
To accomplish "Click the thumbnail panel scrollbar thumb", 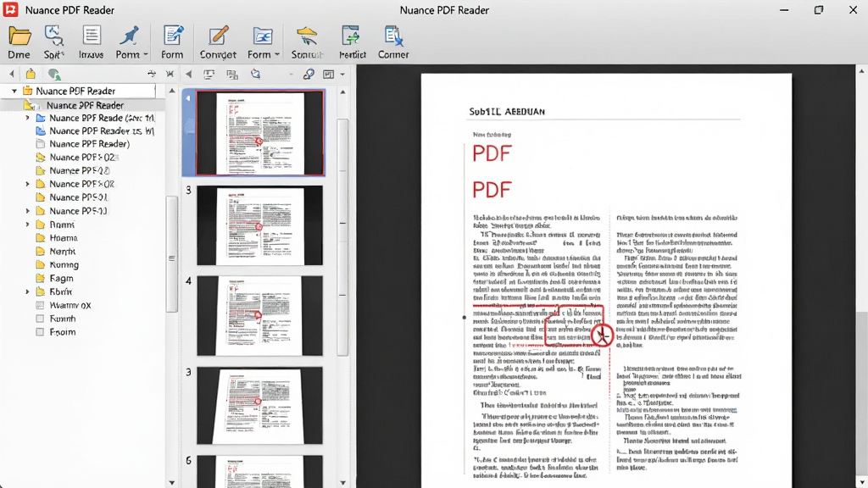I will [342, 237].
